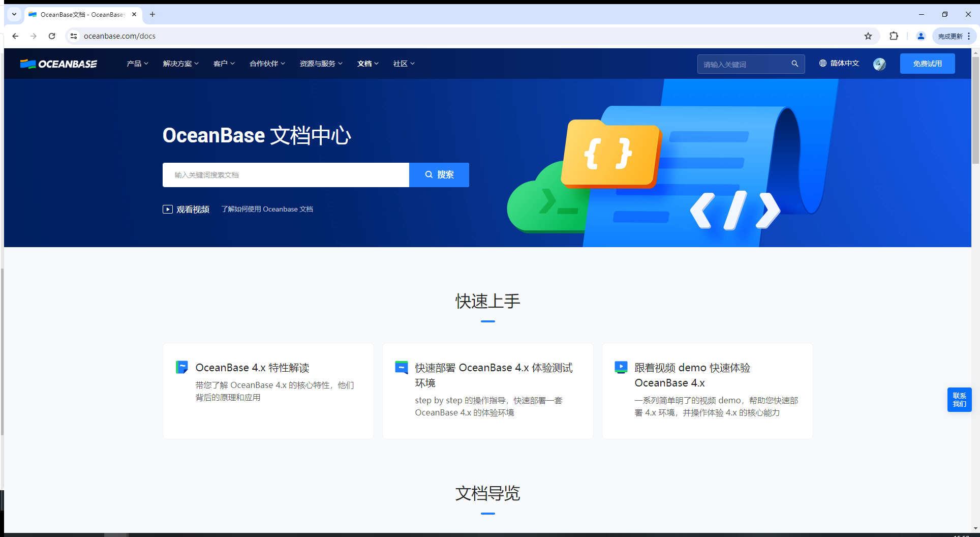Open 快速部署 OceanBase 4.x 体验测试环境 title
The image size is (980, 537).
(x=494, y=375)
